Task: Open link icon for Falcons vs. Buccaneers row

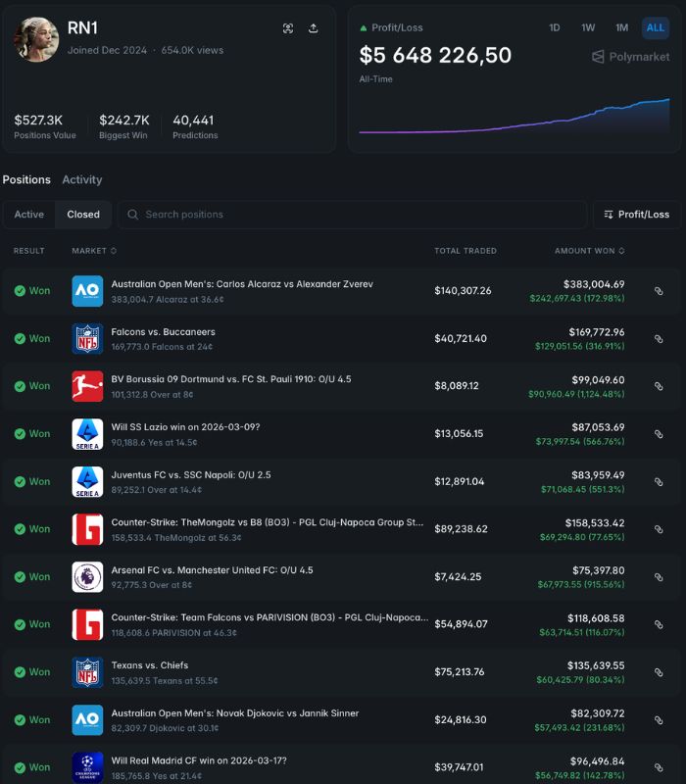Action: click(x=659, y=339)
